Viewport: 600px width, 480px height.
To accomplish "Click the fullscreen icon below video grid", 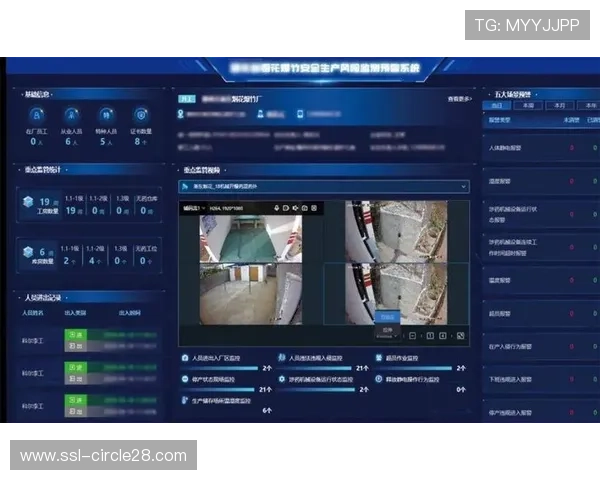I will point(460,335).
